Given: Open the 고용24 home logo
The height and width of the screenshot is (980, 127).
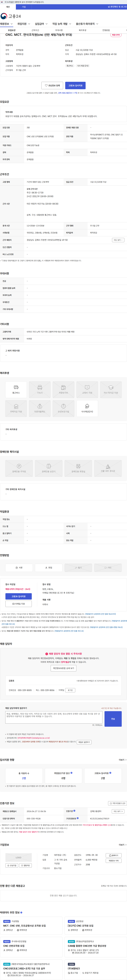Looking at the screenshot, I should coord(11,16).
